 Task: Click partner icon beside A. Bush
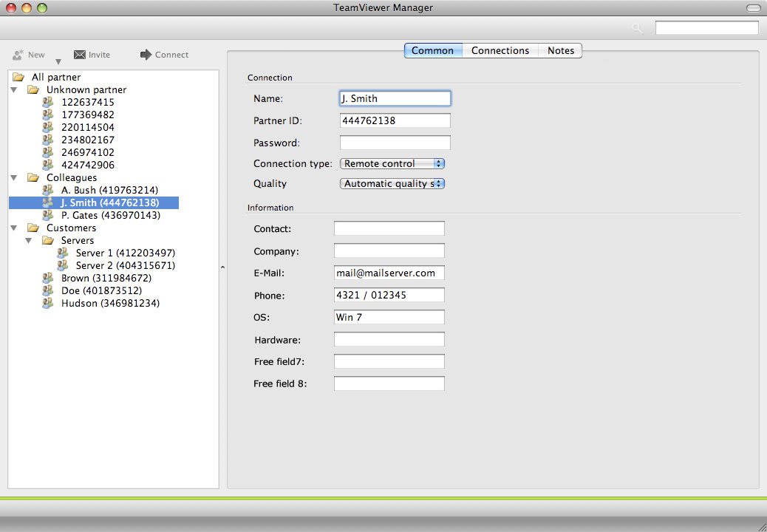pos(48,190)
